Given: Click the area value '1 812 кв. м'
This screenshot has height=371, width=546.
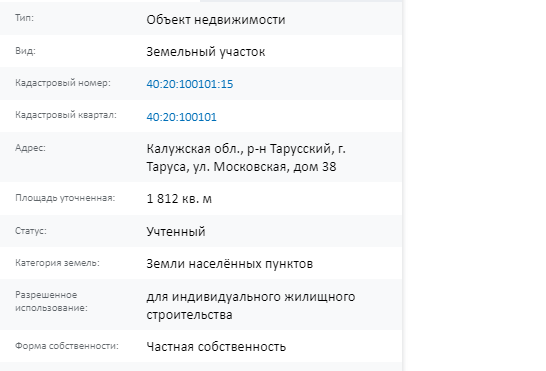Looking at the screenshot, I should 179,199.
